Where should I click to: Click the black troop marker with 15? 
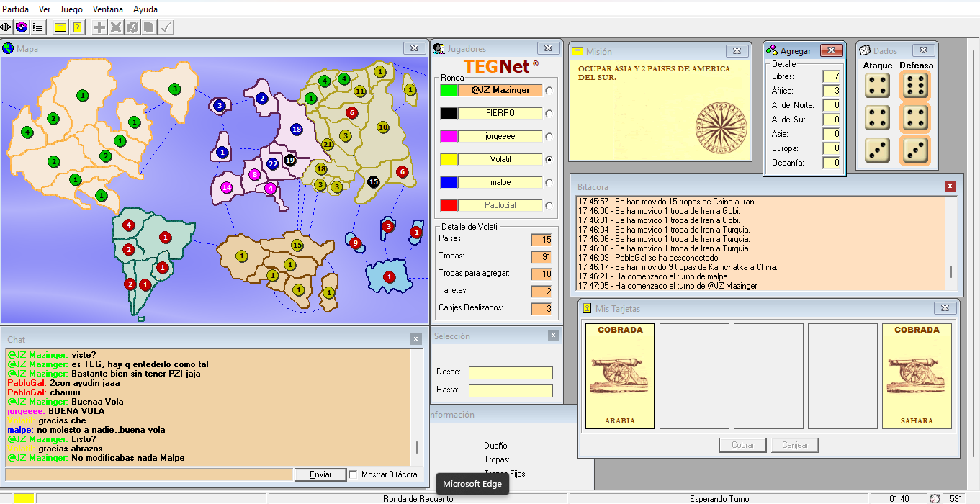coord(373,181)
